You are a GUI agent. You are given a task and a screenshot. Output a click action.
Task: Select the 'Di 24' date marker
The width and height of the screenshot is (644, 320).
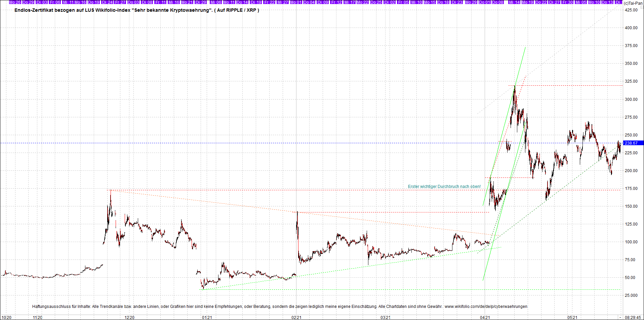[108, 2]
